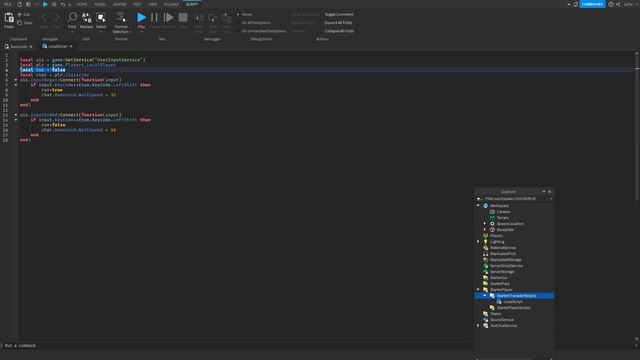Open the Play button dropdown arrow

point(141,32)
